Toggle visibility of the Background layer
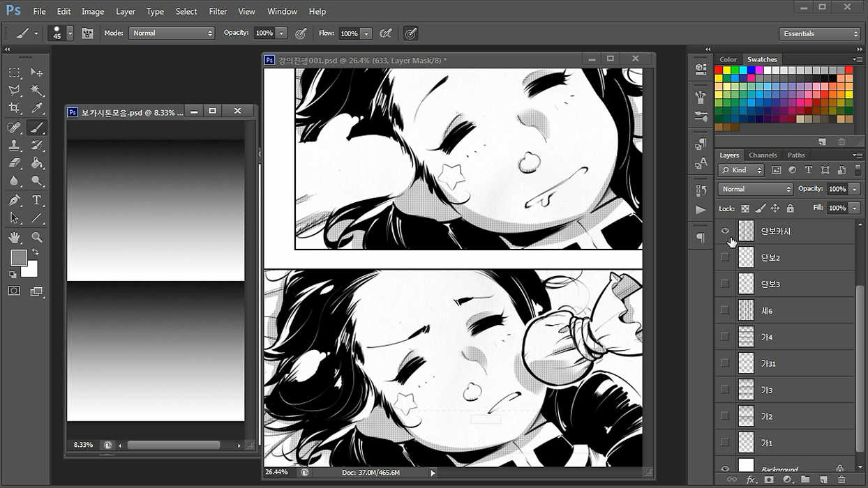The image size is (868, 488). point(725,468)
